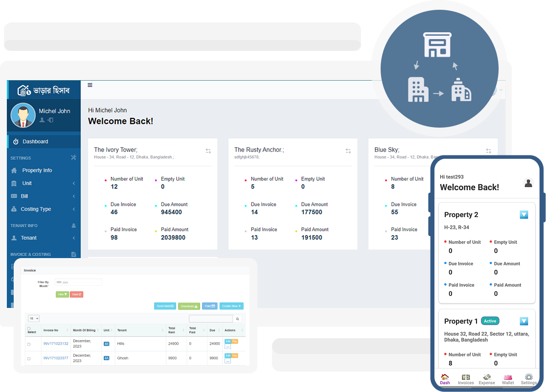Expand the Tenant submenu in the sidebar
This screenshot has height=392, width=546.
[44, 238]
